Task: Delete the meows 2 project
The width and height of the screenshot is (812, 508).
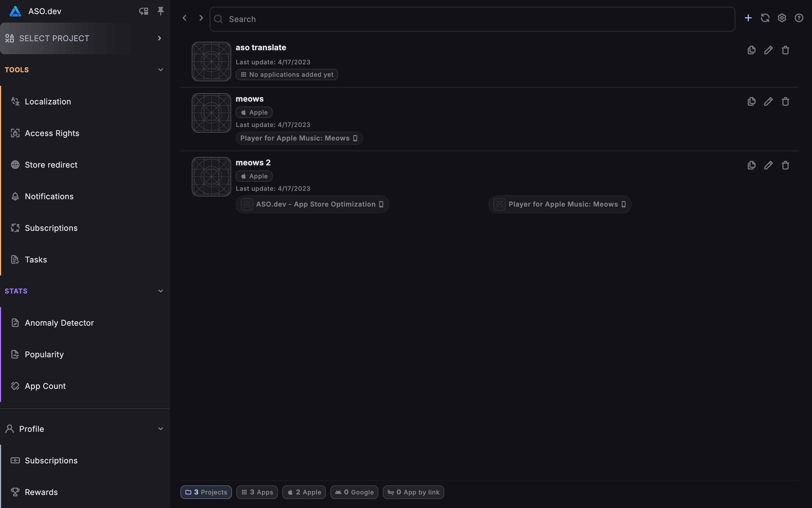Action: pos(785,165)
